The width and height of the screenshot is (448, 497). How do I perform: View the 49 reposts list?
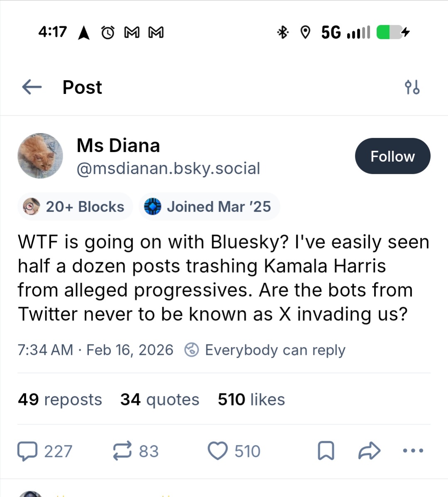pos(60,399)
